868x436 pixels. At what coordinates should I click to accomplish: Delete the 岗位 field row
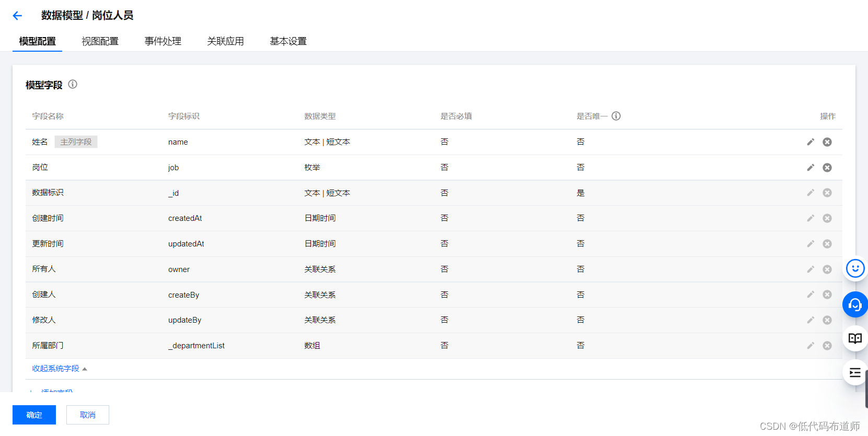point(827,168)
